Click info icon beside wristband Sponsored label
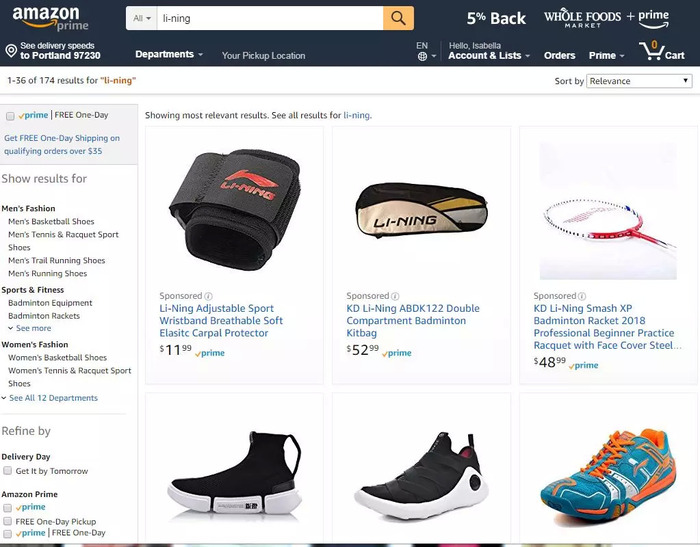This screenshot has width=700, height=547. tap(208, 296)
